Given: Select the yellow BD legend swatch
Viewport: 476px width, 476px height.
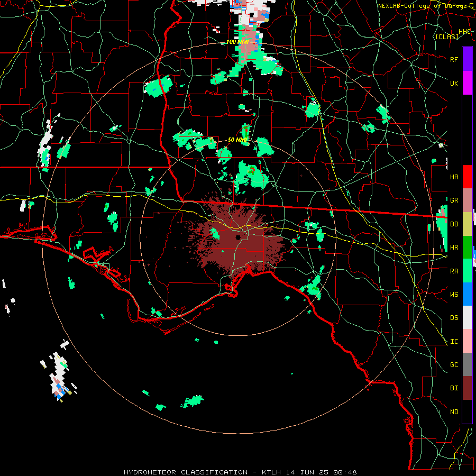Looking at the screenshot, I should pos(467,224).
